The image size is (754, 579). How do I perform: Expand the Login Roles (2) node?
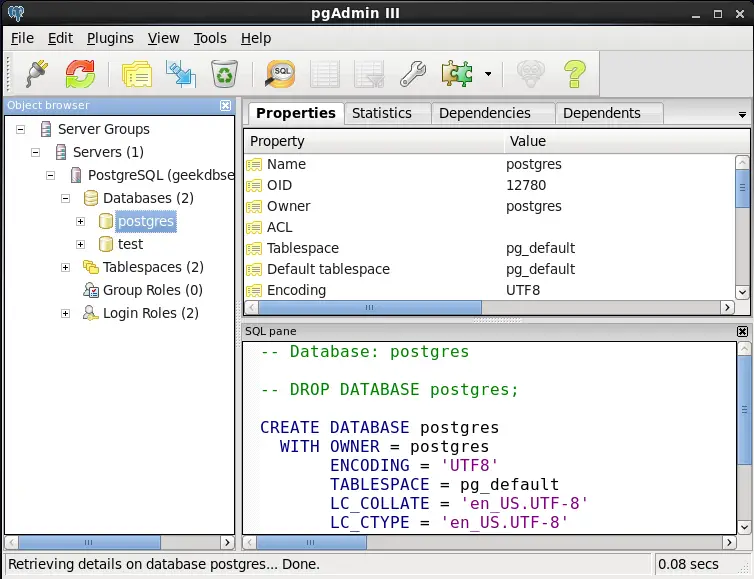click(65, 314)
